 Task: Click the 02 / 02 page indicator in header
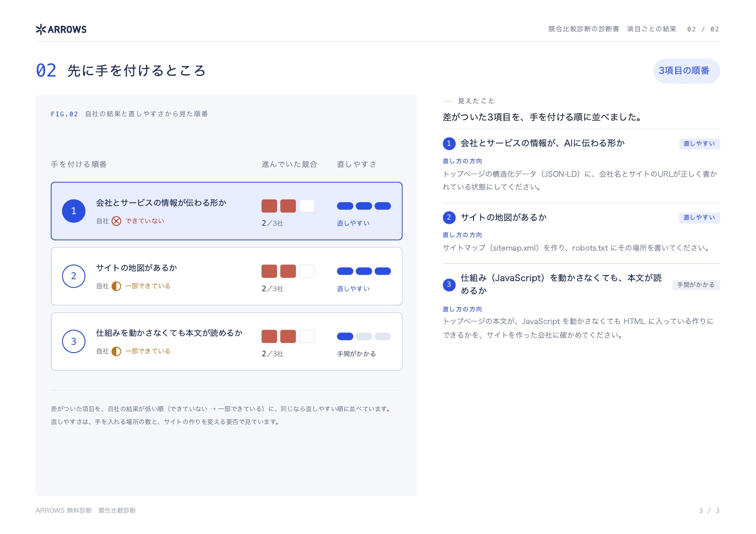pyautogui.click(x=703, y=29)
